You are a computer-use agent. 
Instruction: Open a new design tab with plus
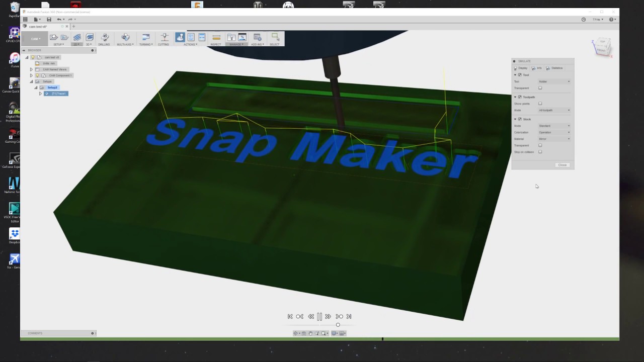[x=73, y=26]
